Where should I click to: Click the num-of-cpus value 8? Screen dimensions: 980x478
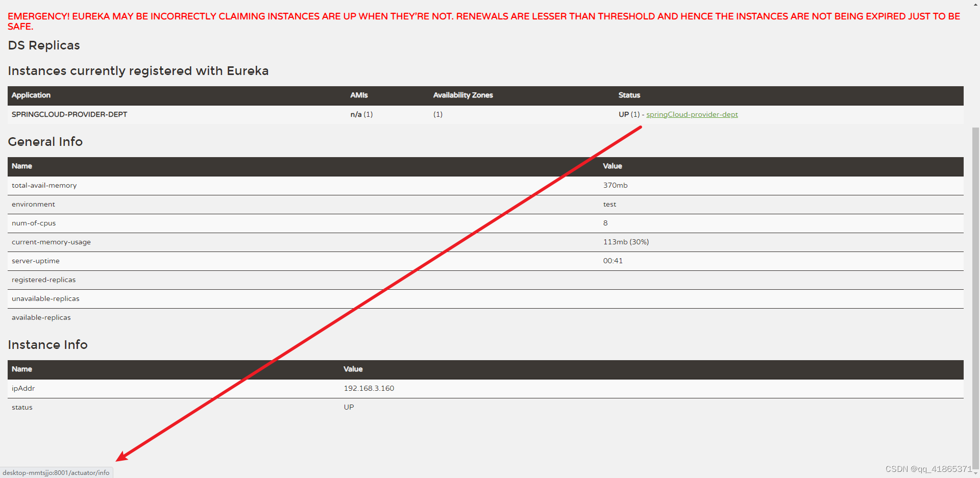605,223
